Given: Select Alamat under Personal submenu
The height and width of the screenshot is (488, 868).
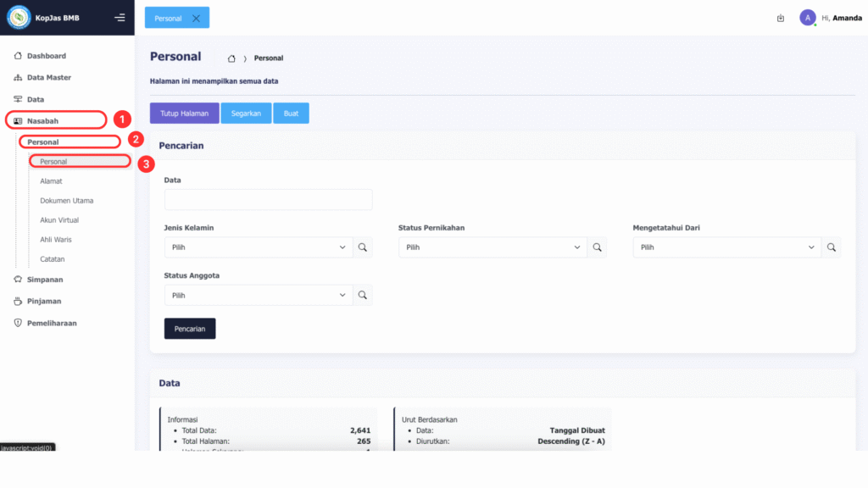Looking at the screenshot, I should pos(51,181).
